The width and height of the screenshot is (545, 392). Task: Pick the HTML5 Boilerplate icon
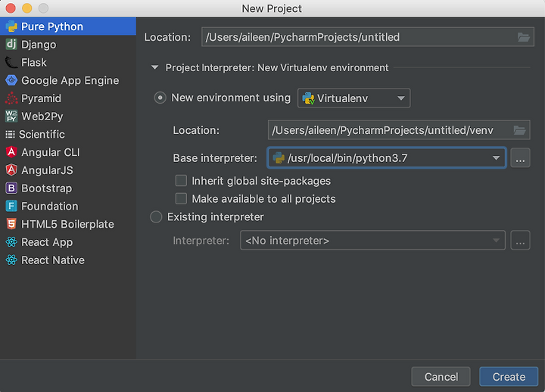(x=11, y=224)
